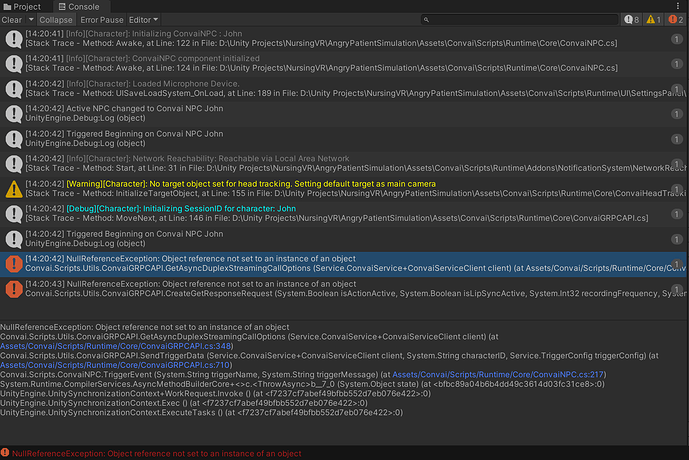This screenshot has height=460, width=689.
Task: Toggle info messages filter showing 8
Action: pyautogui.click(x=632, y=19)
